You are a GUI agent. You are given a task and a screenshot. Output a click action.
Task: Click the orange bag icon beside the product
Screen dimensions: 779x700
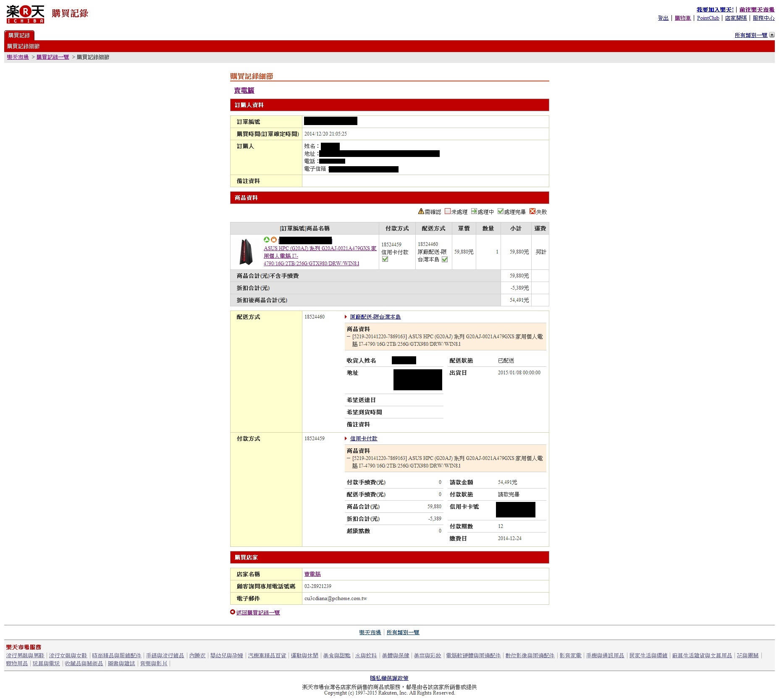point(274,240)
